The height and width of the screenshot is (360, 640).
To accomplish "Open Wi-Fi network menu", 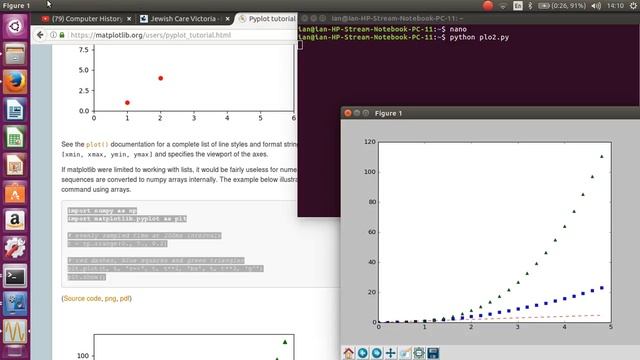I will click(503, 6).
